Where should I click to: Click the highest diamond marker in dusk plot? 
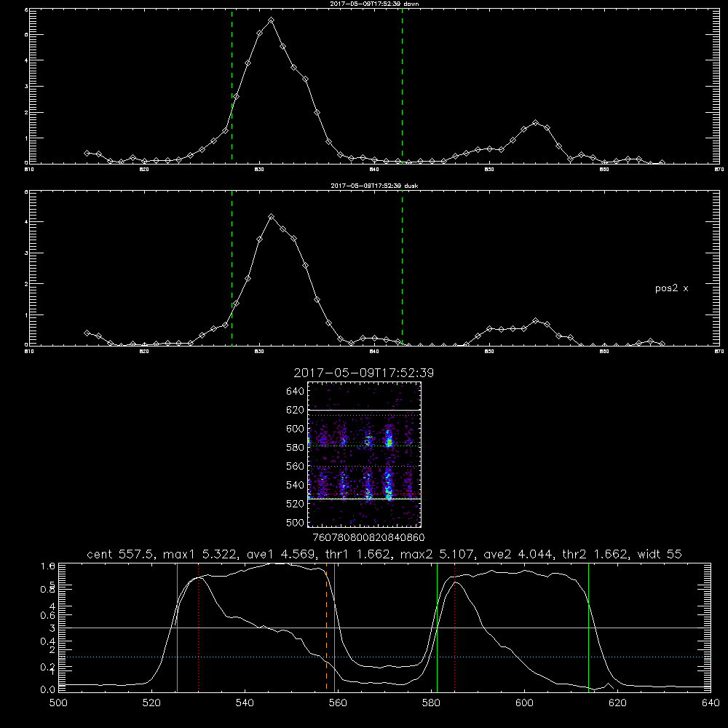272,217
